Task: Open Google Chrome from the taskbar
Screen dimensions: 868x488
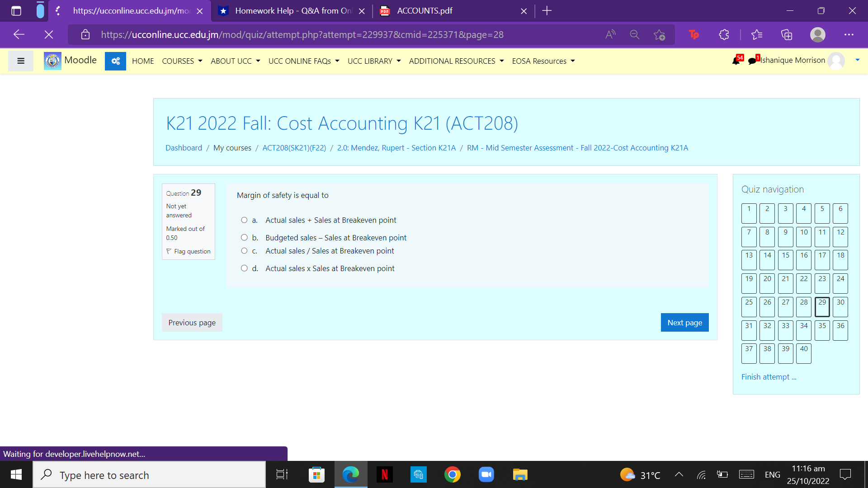Action: click(453, 474)
